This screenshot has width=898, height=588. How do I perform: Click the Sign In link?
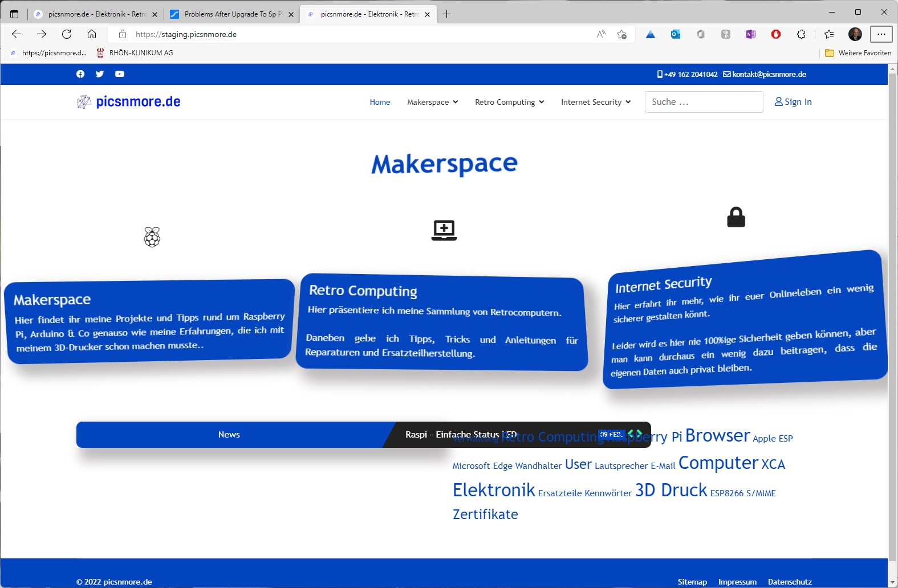click(793, 102)
